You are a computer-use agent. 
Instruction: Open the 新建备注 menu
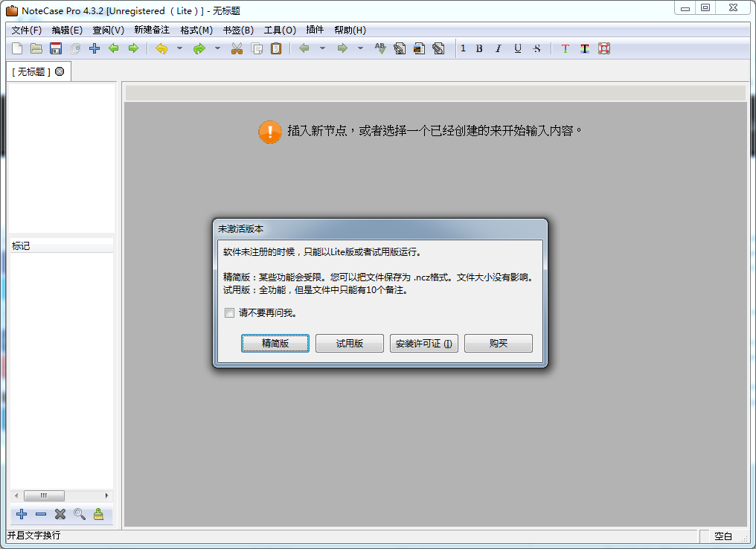tap(152, 30)
